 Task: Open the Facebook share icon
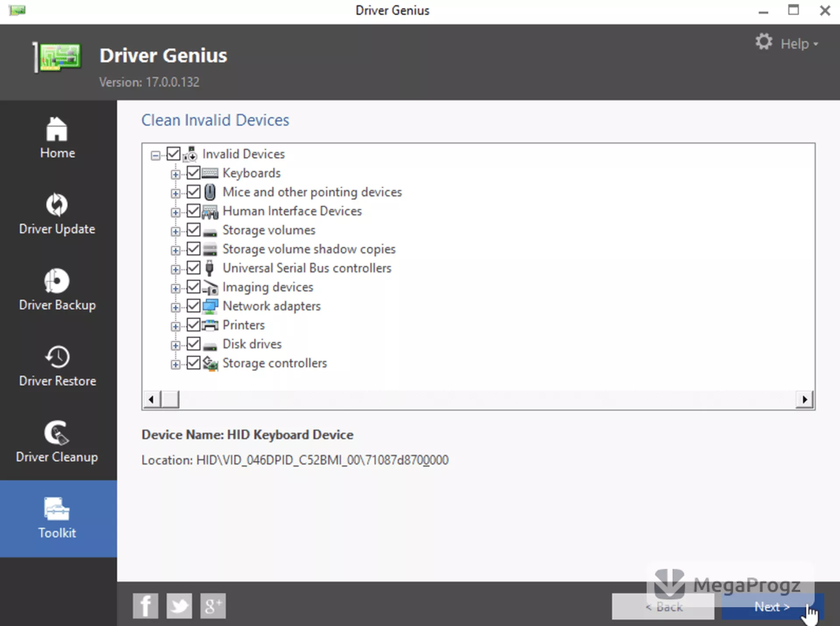coord(145,606)
